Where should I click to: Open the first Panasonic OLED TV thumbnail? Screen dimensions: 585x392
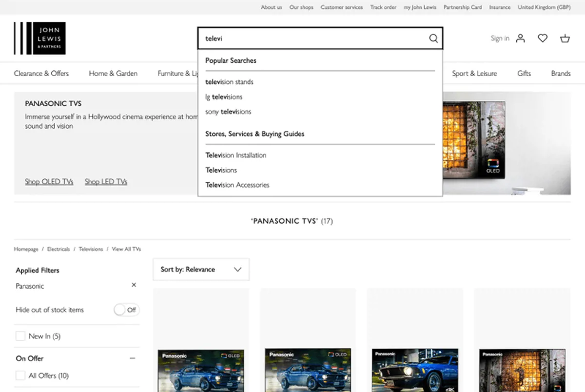tap(201, 370)
